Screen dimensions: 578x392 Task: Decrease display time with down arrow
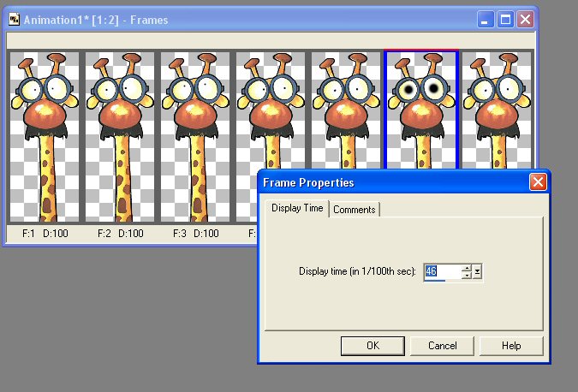point(467,276)
